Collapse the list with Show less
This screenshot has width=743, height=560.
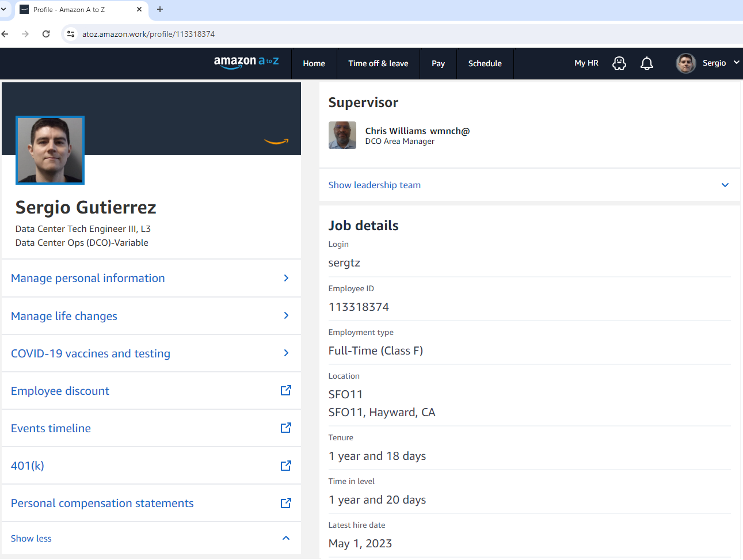tap(31, 538)
